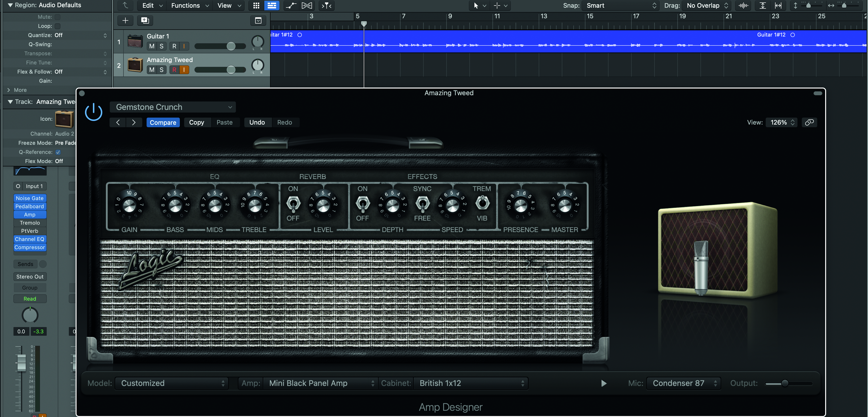
Task: Open the Gemstone Crunch preset dropdown
Action: tap(173, 107)
